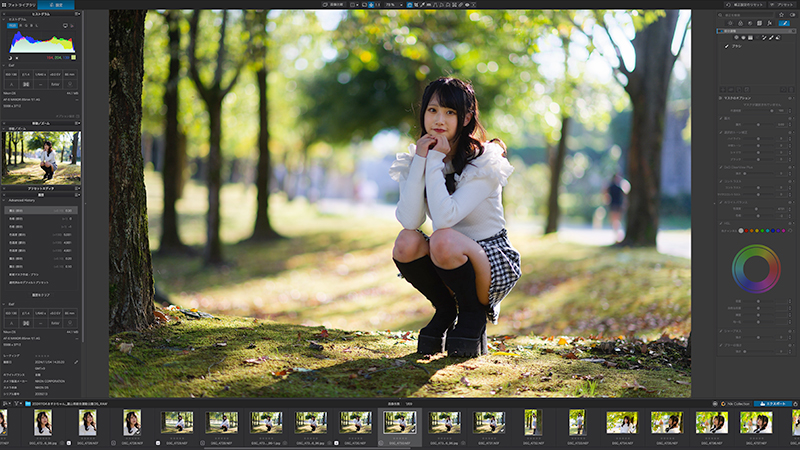This screenshot has width=800, height=450.
Task: Click the 補正設定のリセット reset button
Action: coord(745,5)
